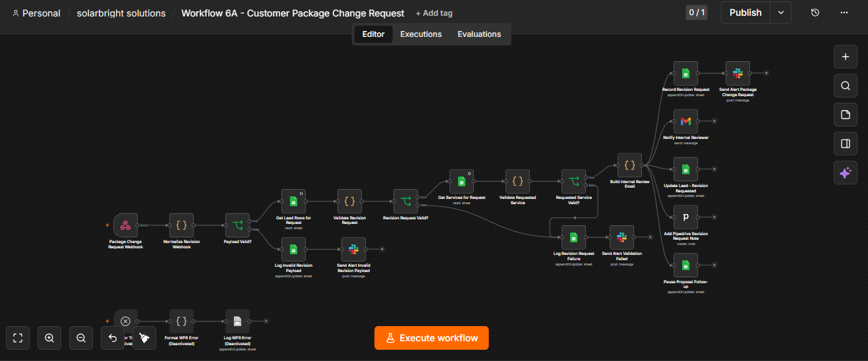This screenshot has width=868, height=361.
Task: Add node after Notify Internal Reviewer
Action: (714, 121)
